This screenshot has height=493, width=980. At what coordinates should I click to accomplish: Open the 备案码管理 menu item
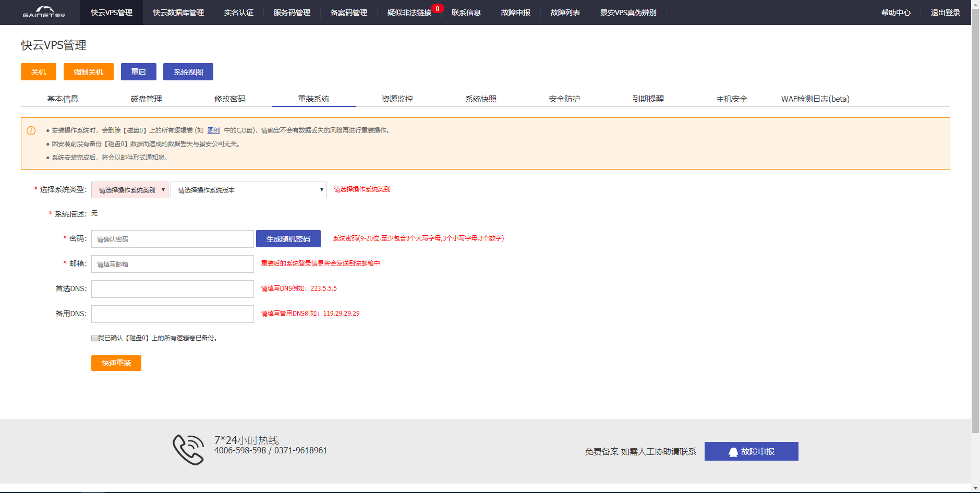tap(349, 13)
